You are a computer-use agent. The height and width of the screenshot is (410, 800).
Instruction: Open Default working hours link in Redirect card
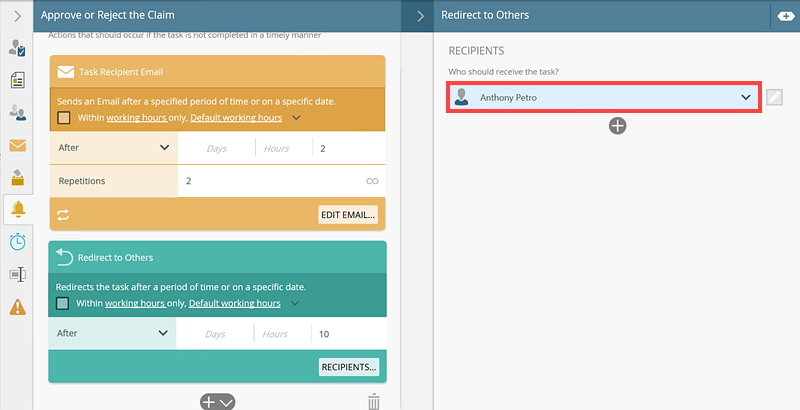[x=234, y=303]
